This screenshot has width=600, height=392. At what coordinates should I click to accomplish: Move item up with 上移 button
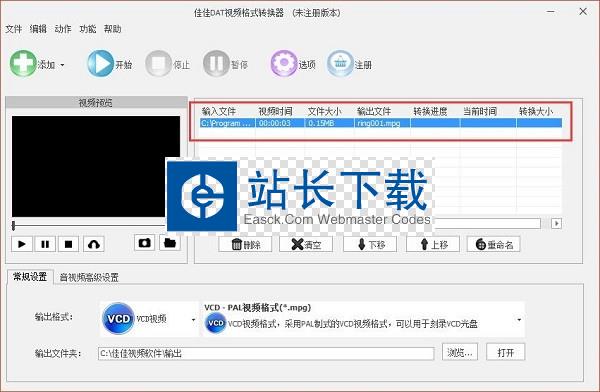coord(433,244)
